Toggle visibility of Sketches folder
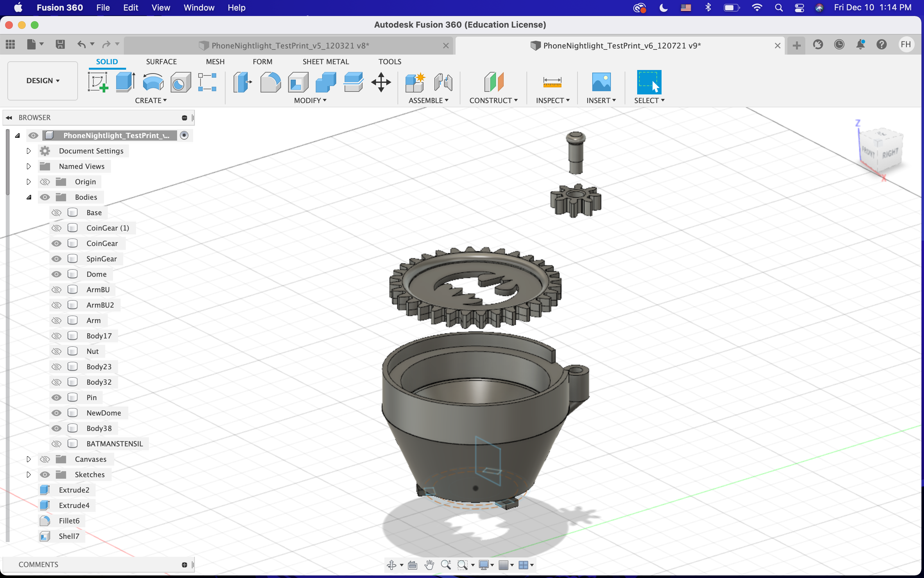The height and width of the screenshot is (578, 924). tap(45, 474)
